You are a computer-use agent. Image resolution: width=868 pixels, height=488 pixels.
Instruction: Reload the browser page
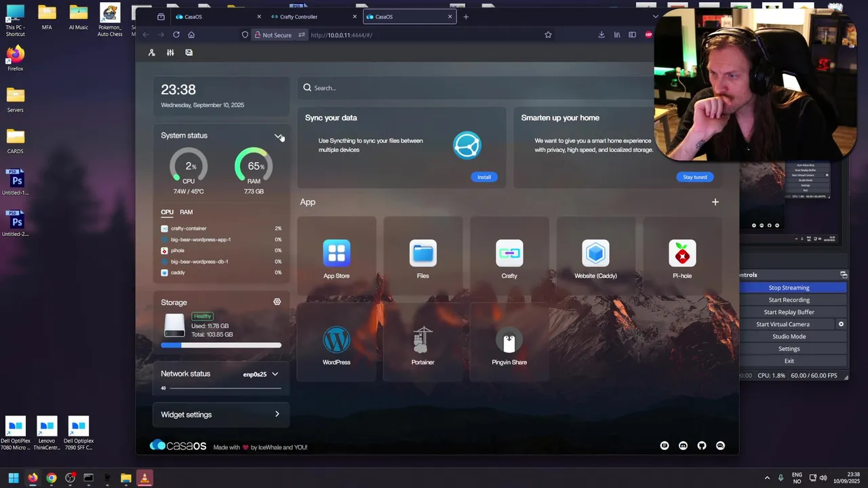[176, 35]
